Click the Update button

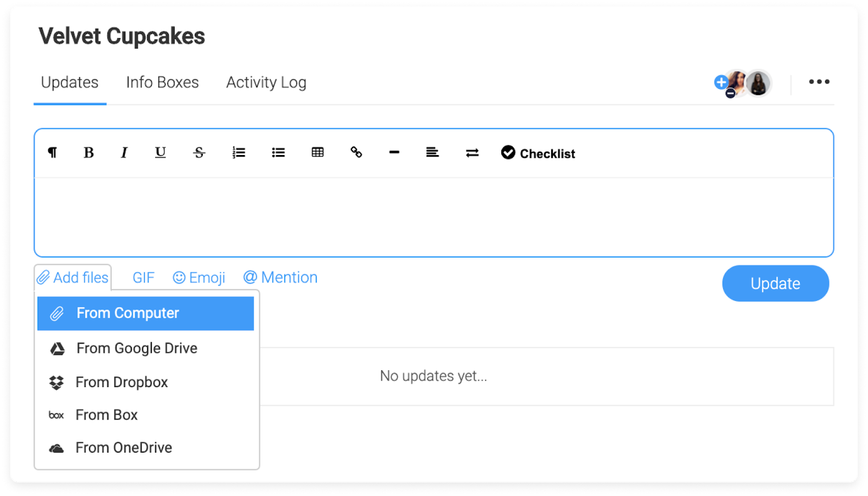coord(775,283)
